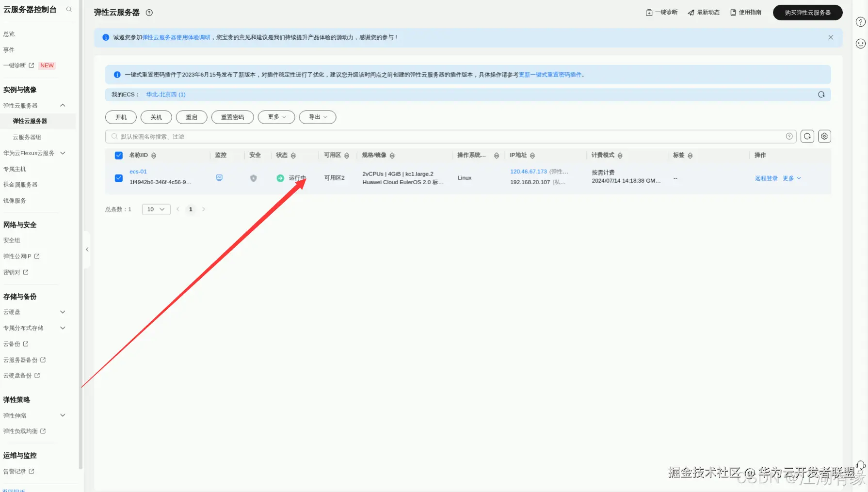Sort by 规格/镜像 column
This screenshot has height=492, width=868.
click(x=392, y=156)
